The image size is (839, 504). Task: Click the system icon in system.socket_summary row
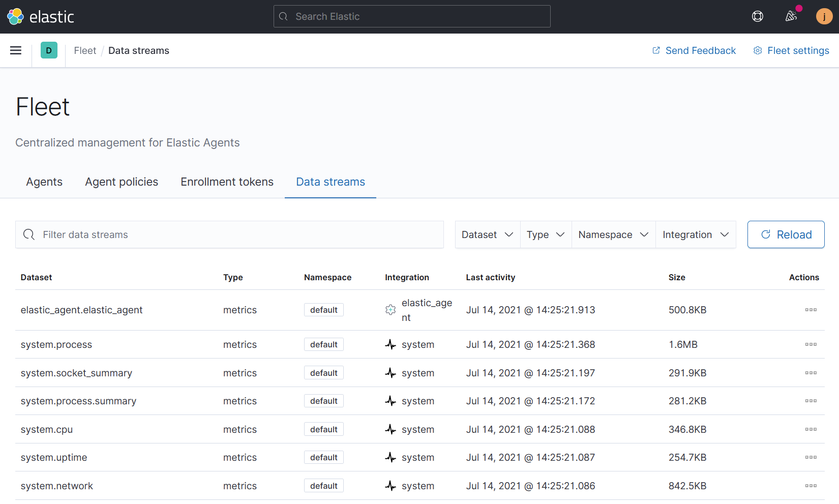(391, 373)
